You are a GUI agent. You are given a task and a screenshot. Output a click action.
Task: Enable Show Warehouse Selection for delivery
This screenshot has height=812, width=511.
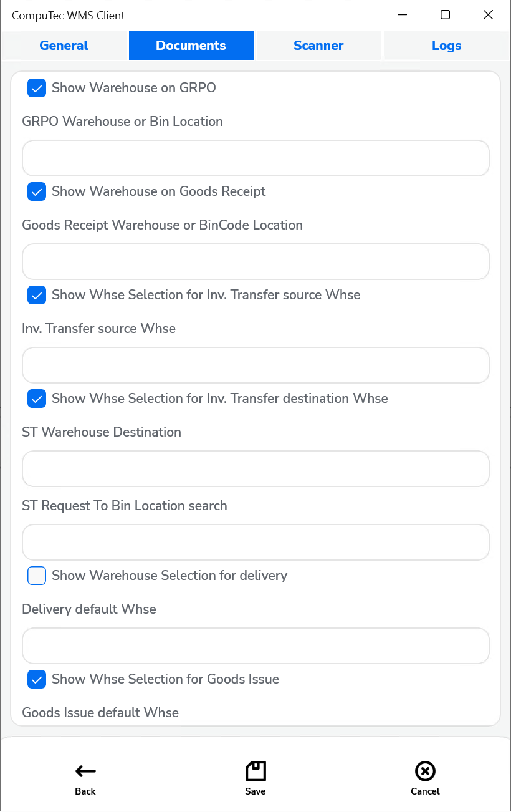coord(36,576)
